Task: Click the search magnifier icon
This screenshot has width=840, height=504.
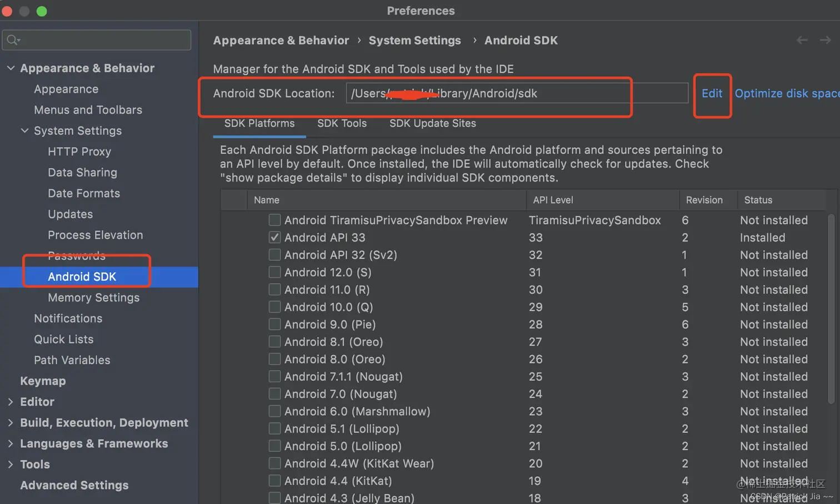Action: (13, 40)
